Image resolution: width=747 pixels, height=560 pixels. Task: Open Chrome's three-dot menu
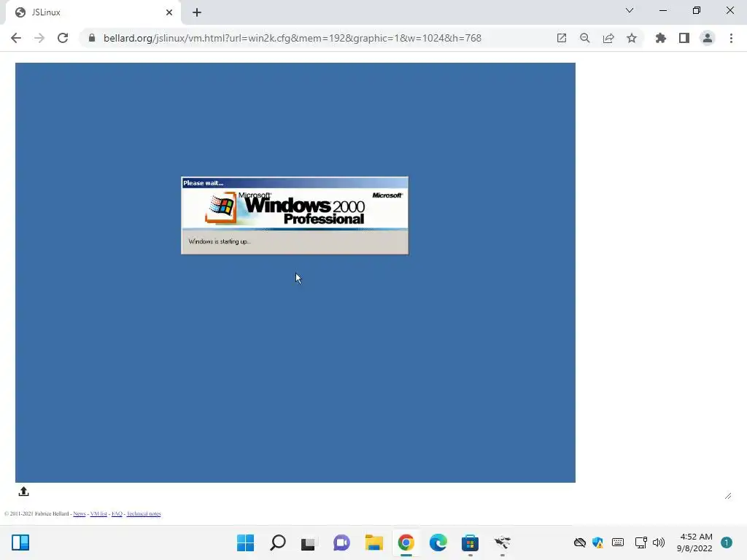click(x=731, y=38)
